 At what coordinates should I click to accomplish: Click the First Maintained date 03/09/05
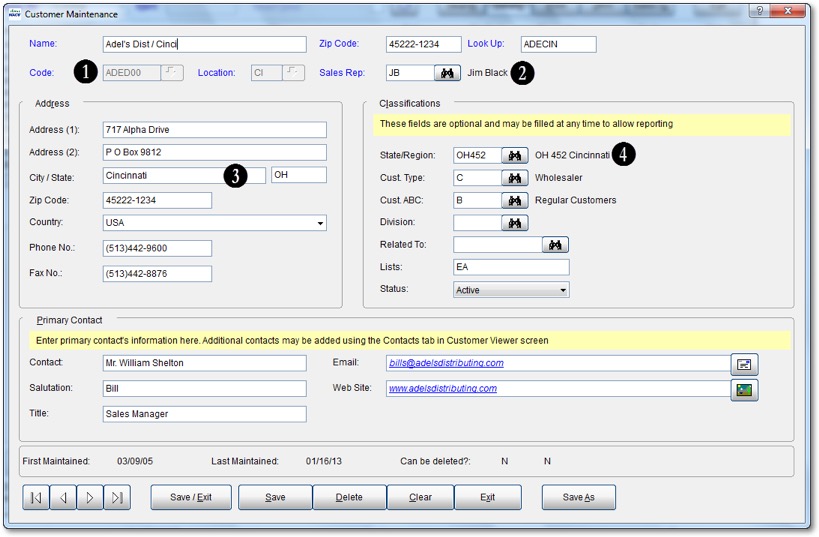[135, 462]
